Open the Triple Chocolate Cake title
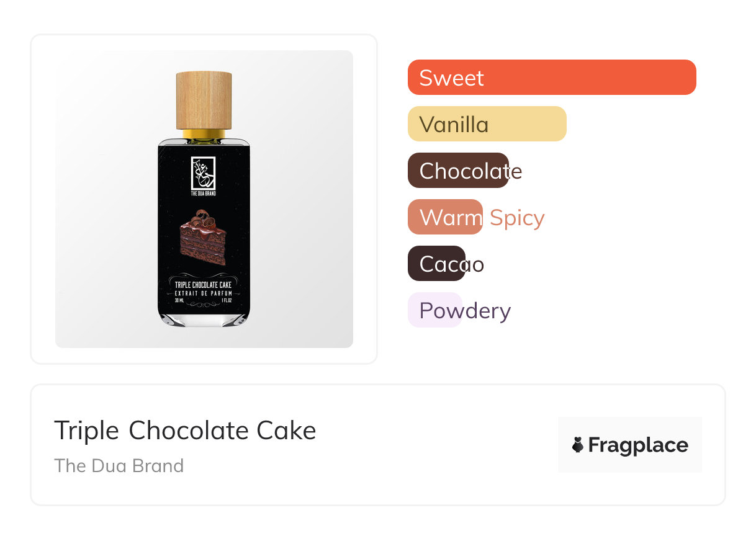756x536 pixels. pyautogui.click(x=185, y=430)
